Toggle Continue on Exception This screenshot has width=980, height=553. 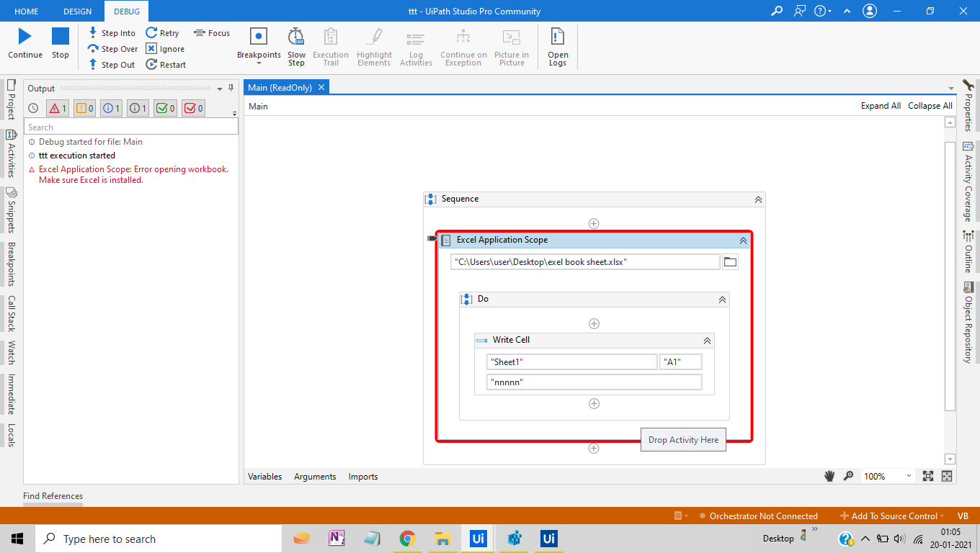click(x=463, y=47)
